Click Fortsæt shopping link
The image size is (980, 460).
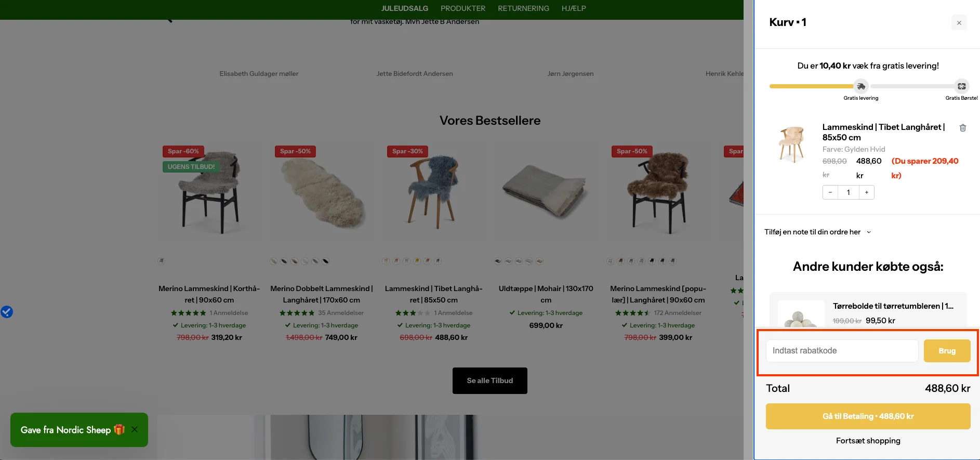click(x=868, y=441)
